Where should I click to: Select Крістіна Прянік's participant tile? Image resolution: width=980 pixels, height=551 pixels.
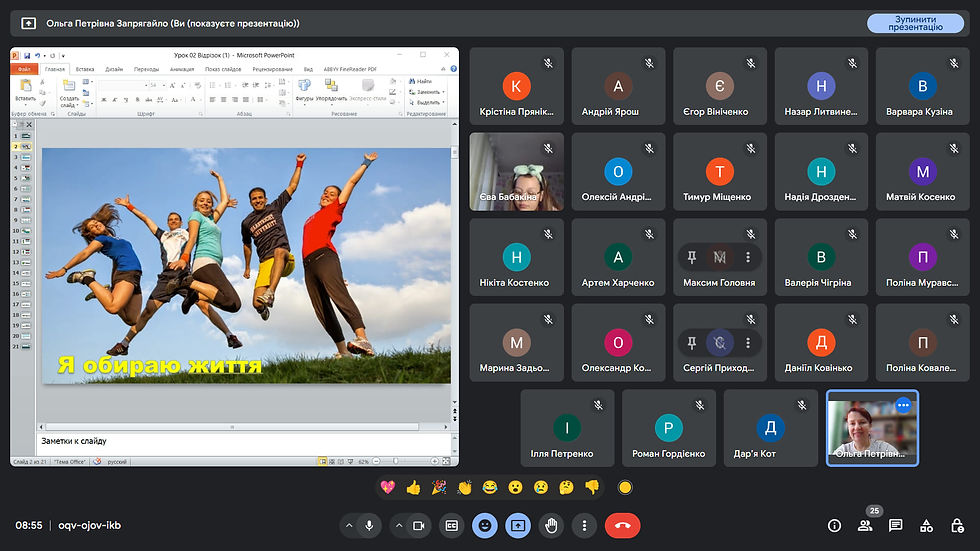[516, 86]
